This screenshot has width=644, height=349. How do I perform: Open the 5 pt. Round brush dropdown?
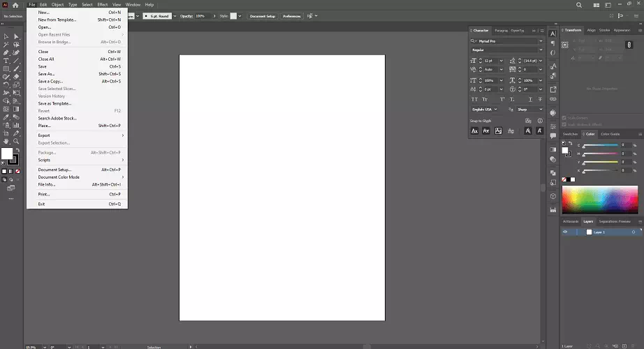click(x=175, y=16)
